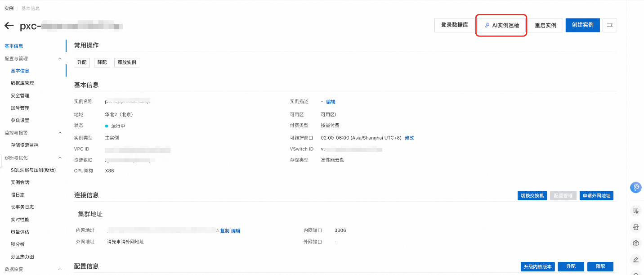Open the API icon in right sidebar
This screenshot has width=644, height=275.
636,227
